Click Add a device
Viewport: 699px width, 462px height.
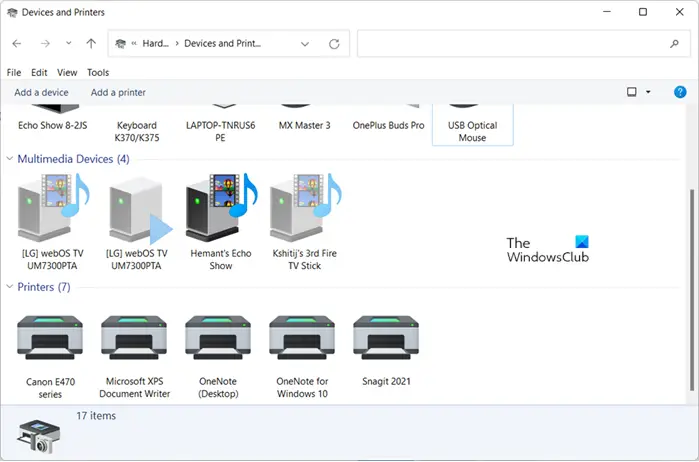click(41, 92)
